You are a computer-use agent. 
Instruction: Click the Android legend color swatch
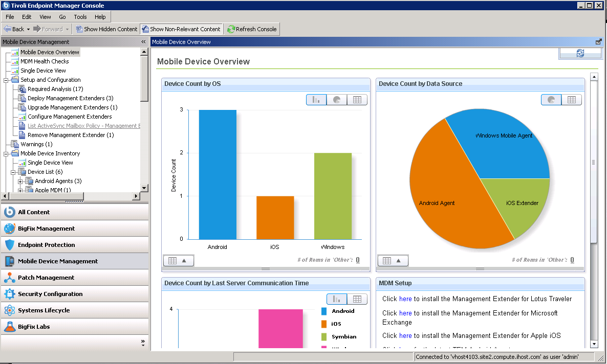click(x=324, y=311)
